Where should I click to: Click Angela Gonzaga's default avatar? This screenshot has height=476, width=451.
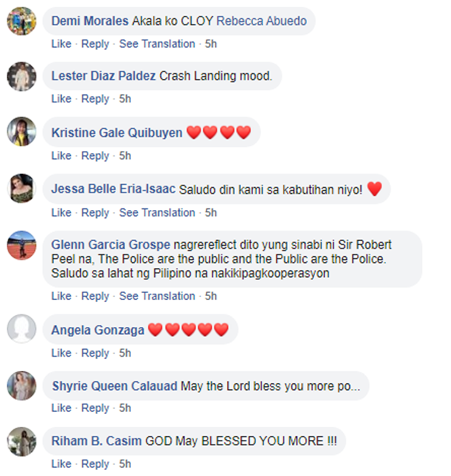pyautogui.click(x=22, y=329)
